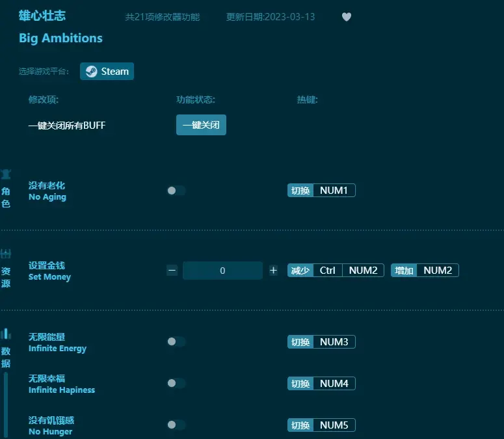The width and height of the screenshot is (504, 439).
Task: Click the 数据 section vertical scroll bar
Action: pos(6,405)
